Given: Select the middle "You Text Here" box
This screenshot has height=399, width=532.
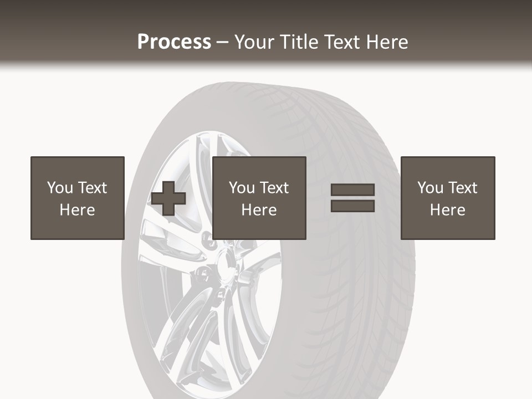Looking at the screenshot, I should (x=259, y=198).
